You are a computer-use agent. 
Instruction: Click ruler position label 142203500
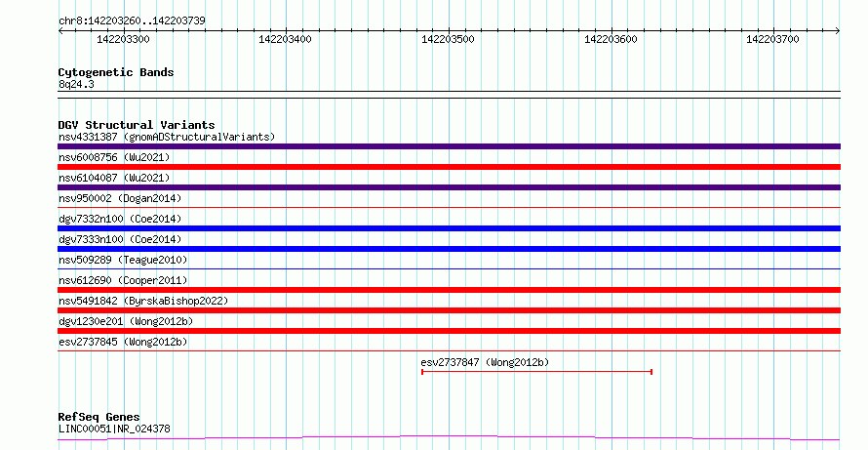tap(448, 39)
